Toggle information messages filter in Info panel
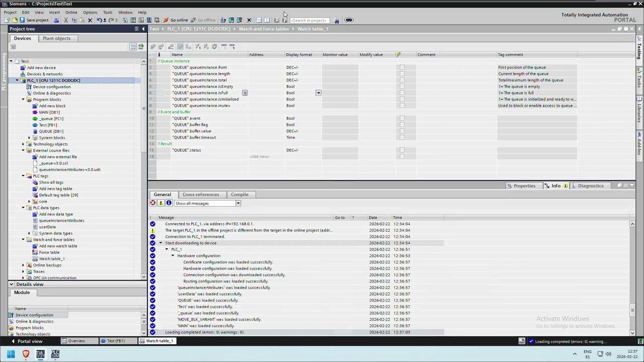The width and height of the screenshot is (644, 362). [169, 203]
